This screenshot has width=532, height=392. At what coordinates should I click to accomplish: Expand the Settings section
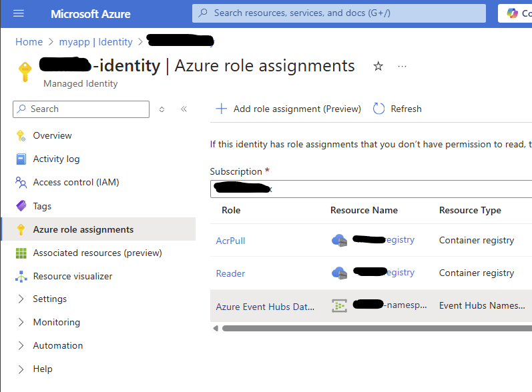(x=21, y=299)
